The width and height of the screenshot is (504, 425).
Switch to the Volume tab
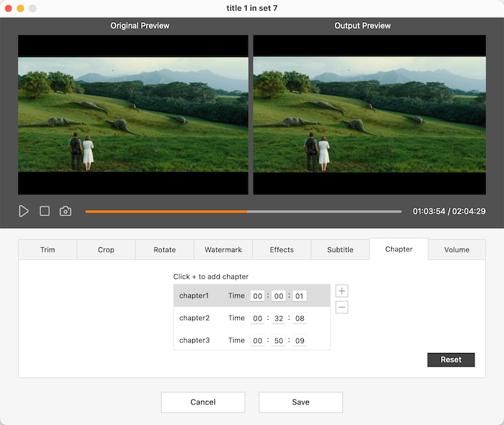click(x=457, y=250)
